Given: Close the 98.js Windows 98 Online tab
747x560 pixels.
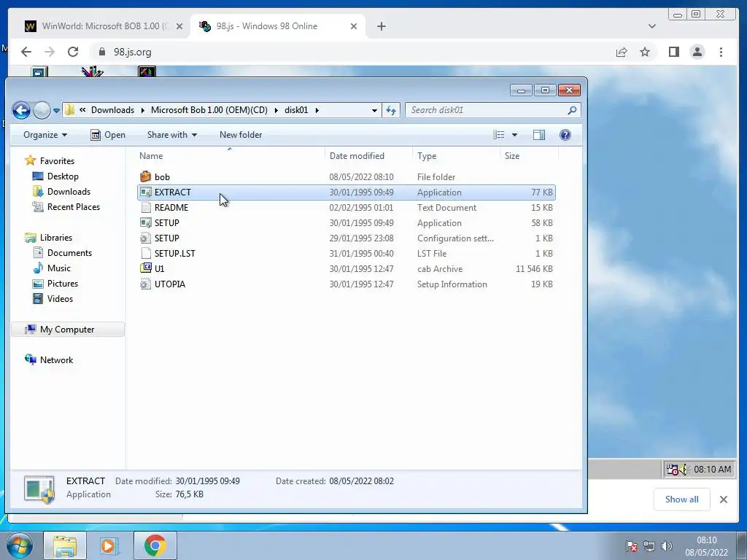Looking at the screenshot, I should (354, 26).
